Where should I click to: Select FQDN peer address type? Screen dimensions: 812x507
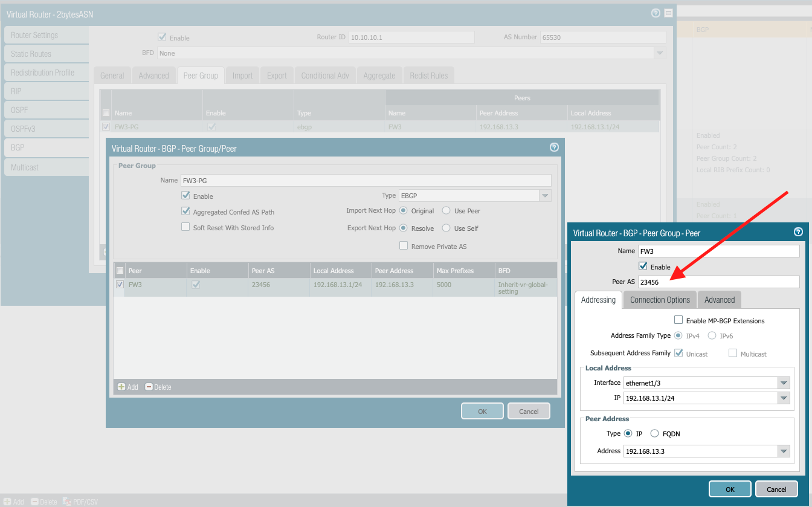pos(654,433)
